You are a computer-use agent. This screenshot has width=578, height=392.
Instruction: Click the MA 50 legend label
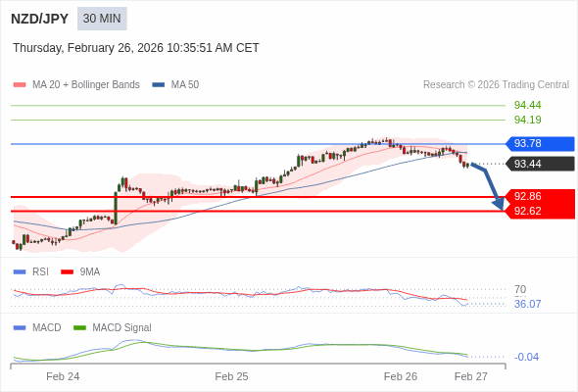tap(185, 85)
